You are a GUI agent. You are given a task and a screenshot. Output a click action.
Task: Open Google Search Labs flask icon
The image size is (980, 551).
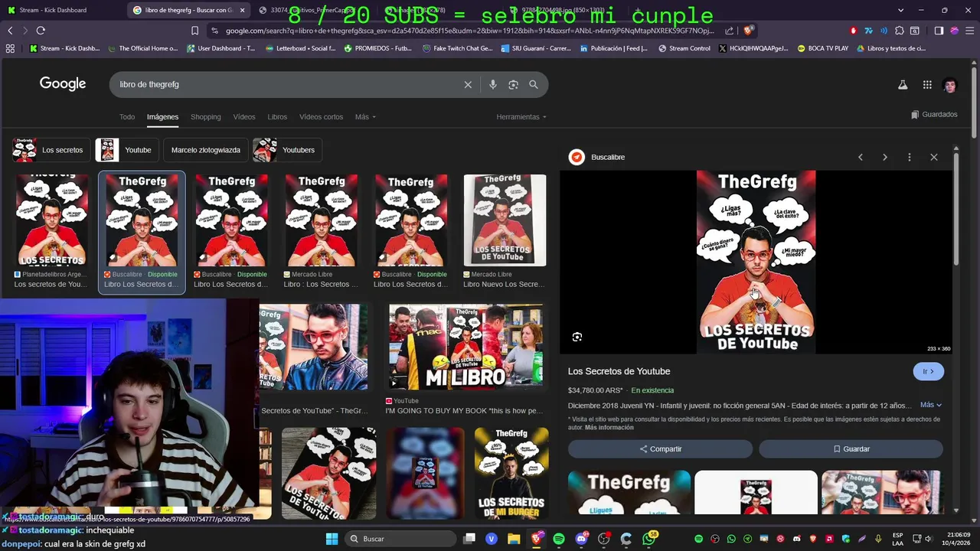[x=903, y=85]
